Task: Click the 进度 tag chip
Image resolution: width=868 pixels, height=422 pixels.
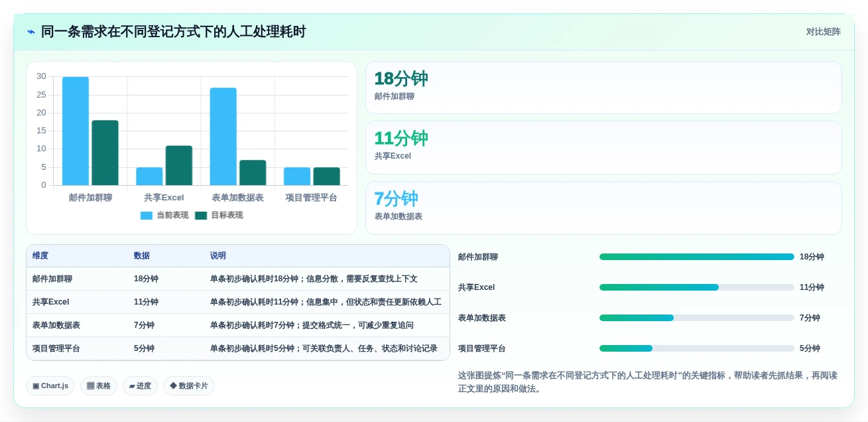Action: [140, 386]
